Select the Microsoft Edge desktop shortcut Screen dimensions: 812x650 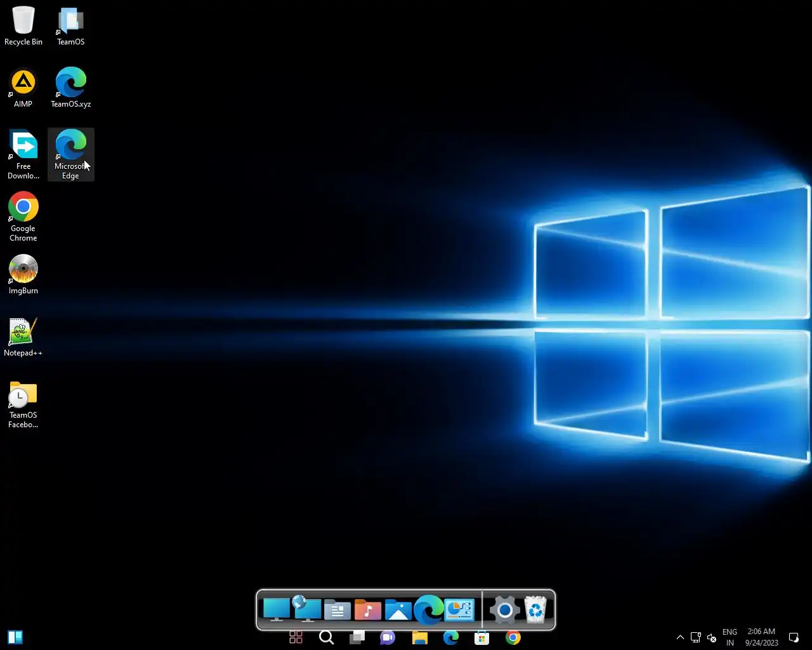(70, 155)
